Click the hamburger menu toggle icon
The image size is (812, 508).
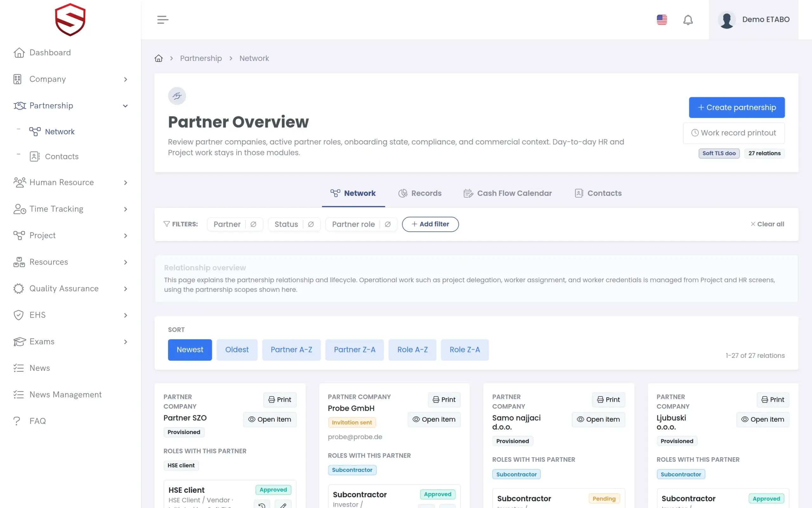click(x=163, y=19)
